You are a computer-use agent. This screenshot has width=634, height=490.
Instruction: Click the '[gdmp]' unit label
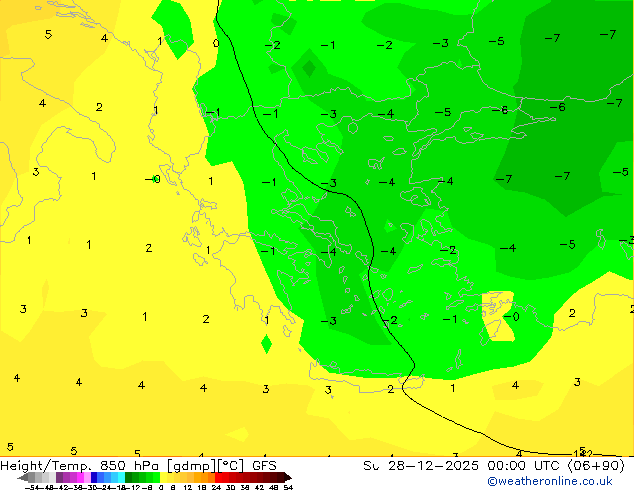[x=191, y=466]
